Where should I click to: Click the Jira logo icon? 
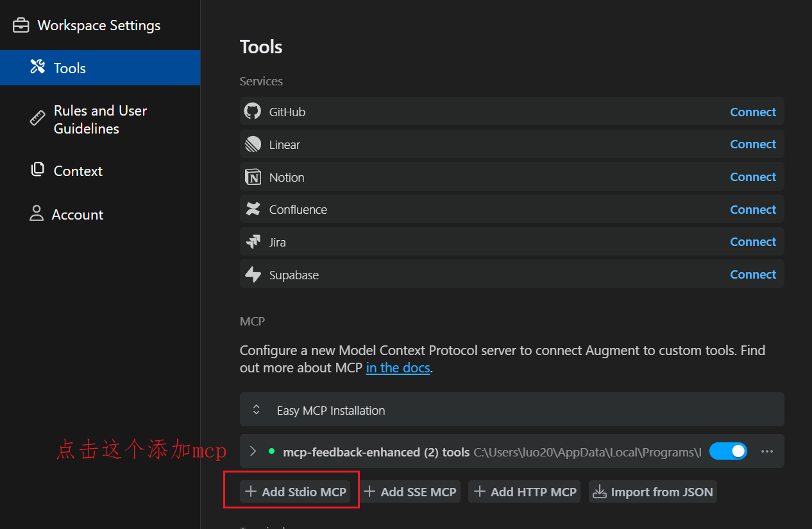point(253,242)
